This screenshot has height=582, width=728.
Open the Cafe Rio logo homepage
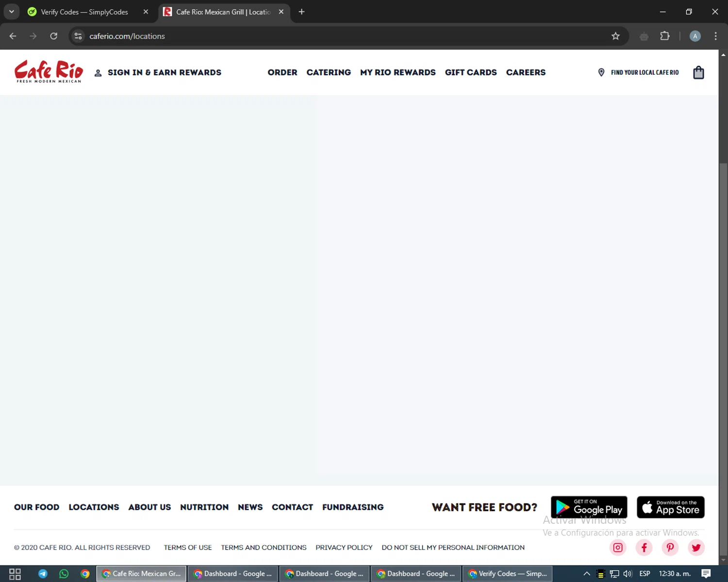49,72
